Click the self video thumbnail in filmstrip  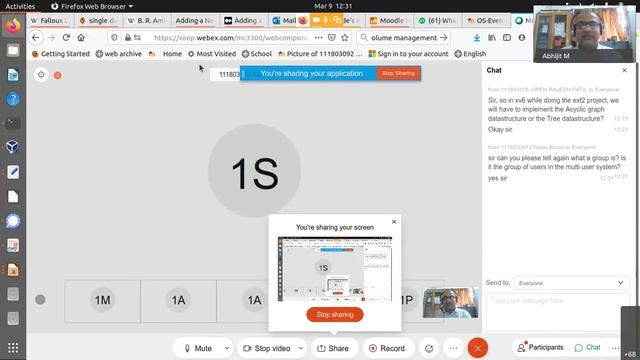[451, 302]
